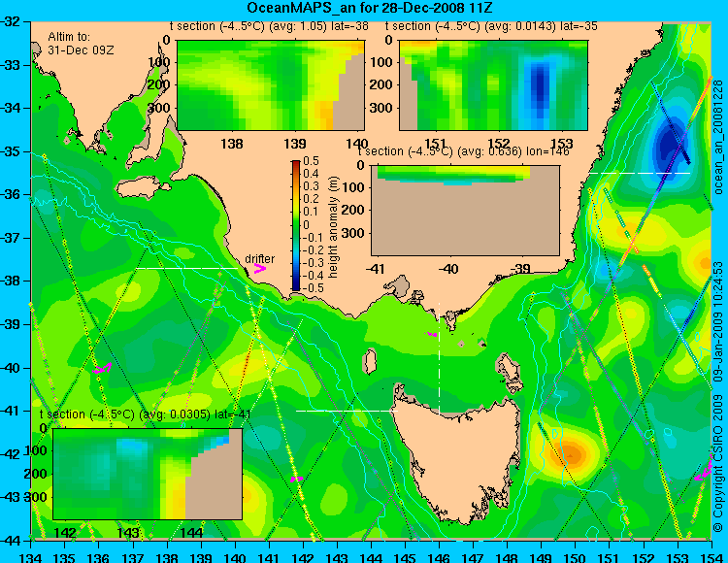This screenshot has width=728, height=563.
Task: Click the '134' longitude axis label
Action: (x=32, y=557)
